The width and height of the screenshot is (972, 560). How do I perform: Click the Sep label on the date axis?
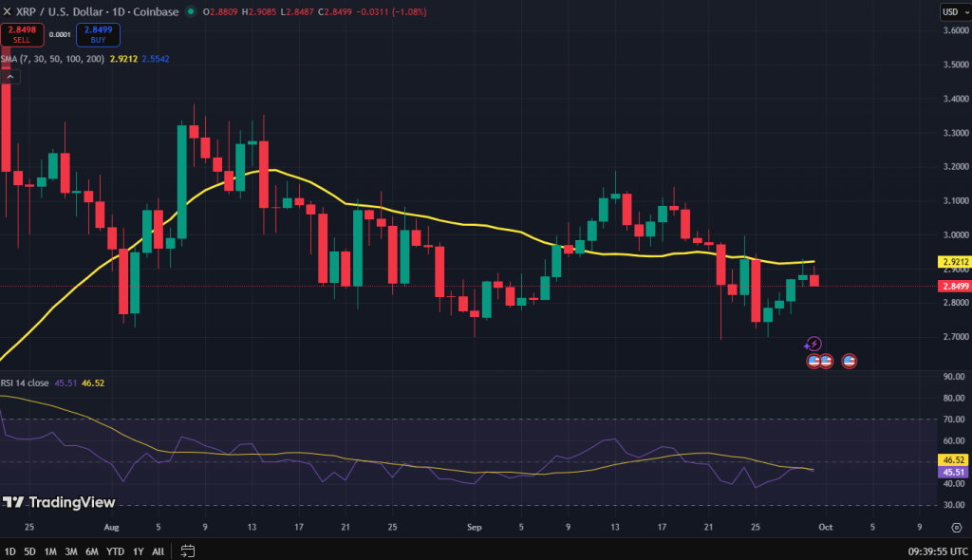click(475, 527)
